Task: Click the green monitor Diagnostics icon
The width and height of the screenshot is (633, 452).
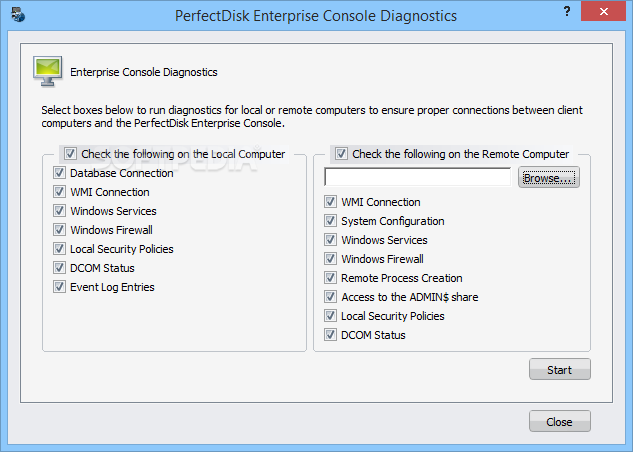Action: 48,71
